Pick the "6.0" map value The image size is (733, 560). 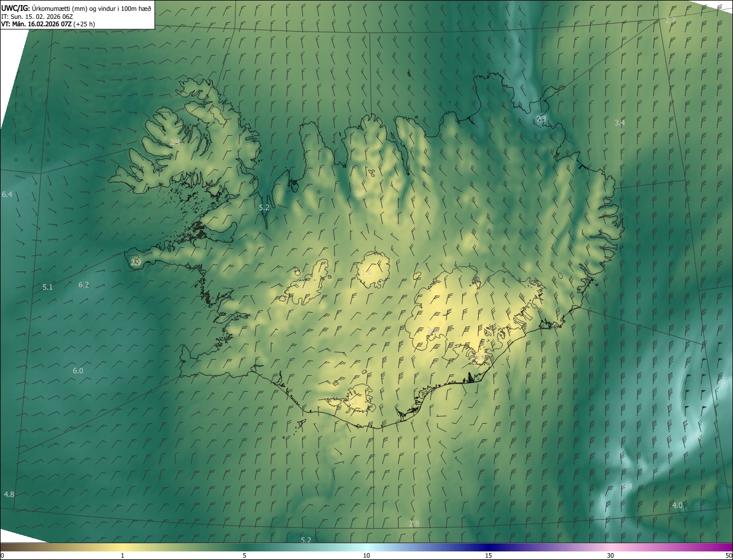(x=78, y=370)
